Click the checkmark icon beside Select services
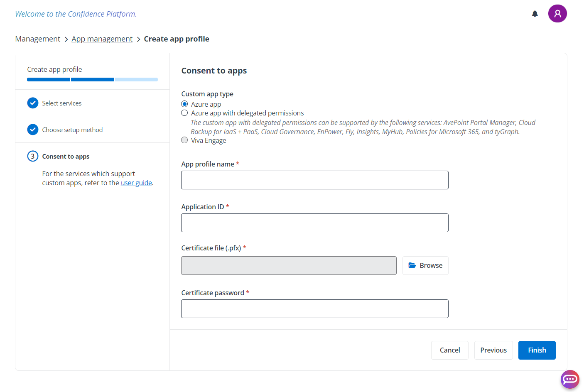 (32, 103)
